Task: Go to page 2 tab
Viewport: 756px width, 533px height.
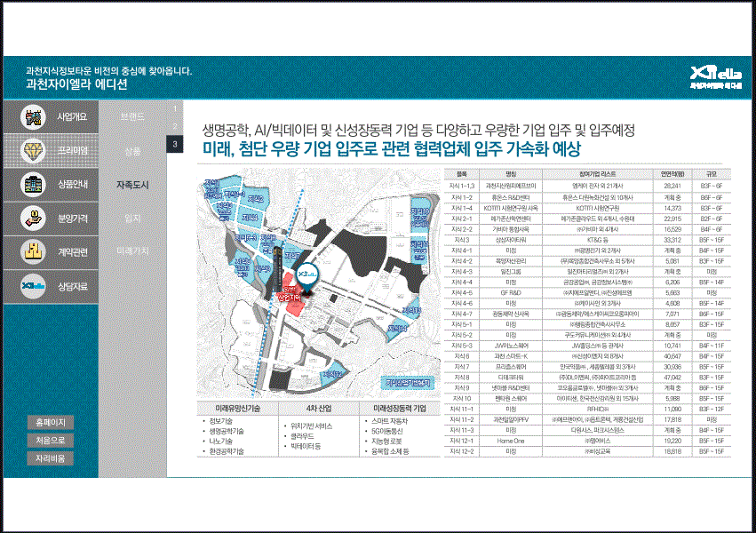Action: pos(175,126)
